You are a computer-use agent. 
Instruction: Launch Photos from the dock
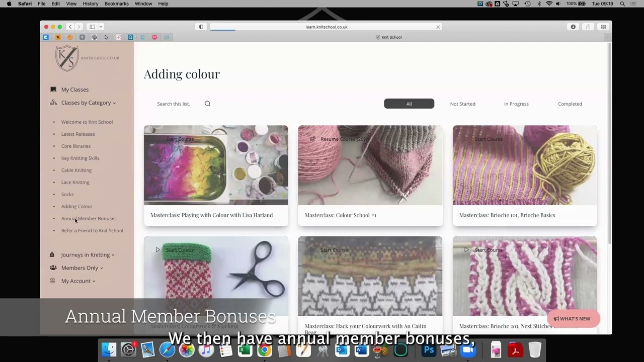[187, 350]
